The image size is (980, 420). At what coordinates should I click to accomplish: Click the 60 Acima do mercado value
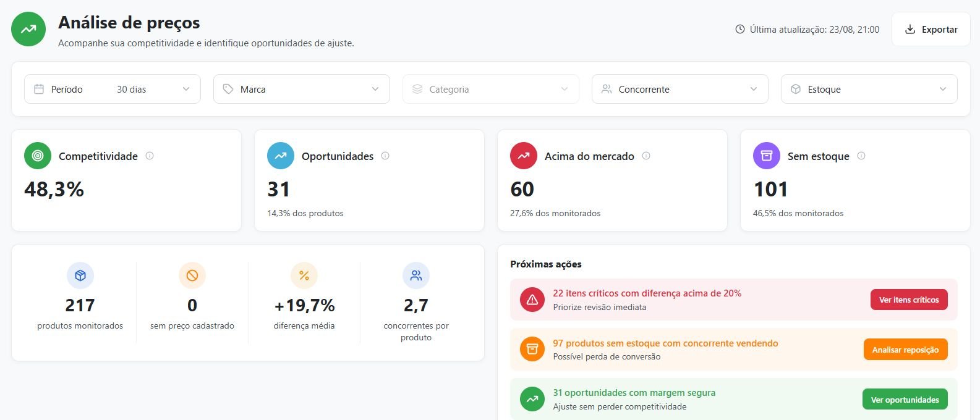pyautogui.click(x=522, y=189)
